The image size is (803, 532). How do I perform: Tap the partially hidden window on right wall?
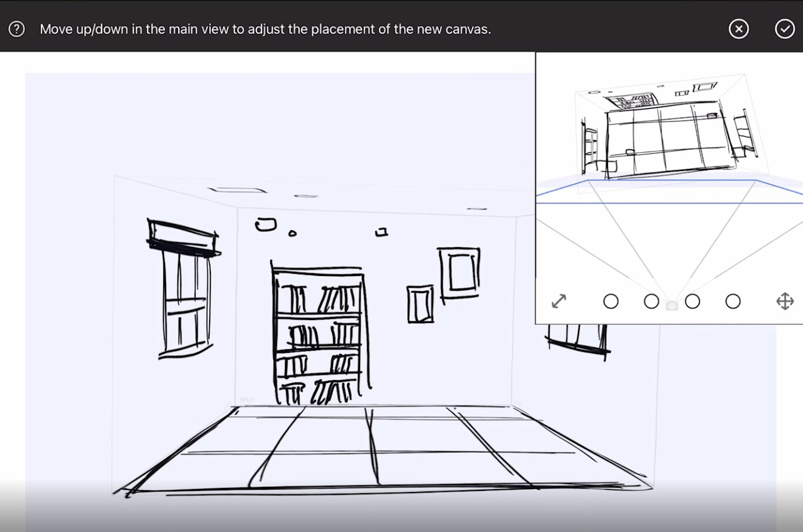(x=579, y=341)
